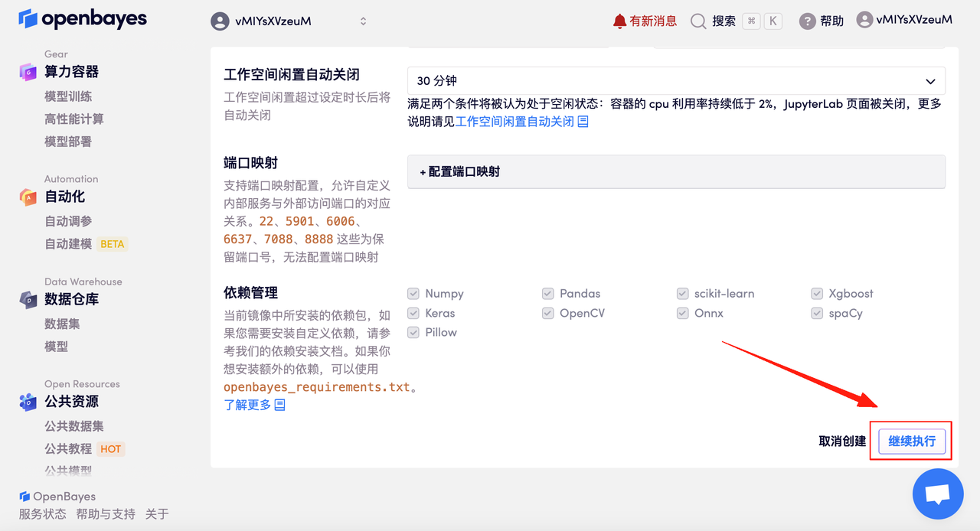The width and height of the screenshot is (980, 531).
Task: Click the search magnifier icon
Action: pos(698,21)
